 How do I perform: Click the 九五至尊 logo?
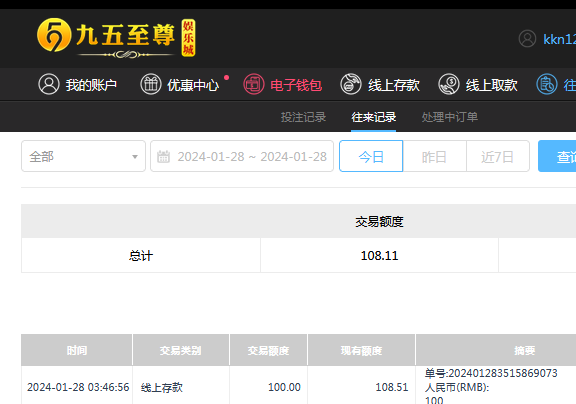tap(116, 38)
